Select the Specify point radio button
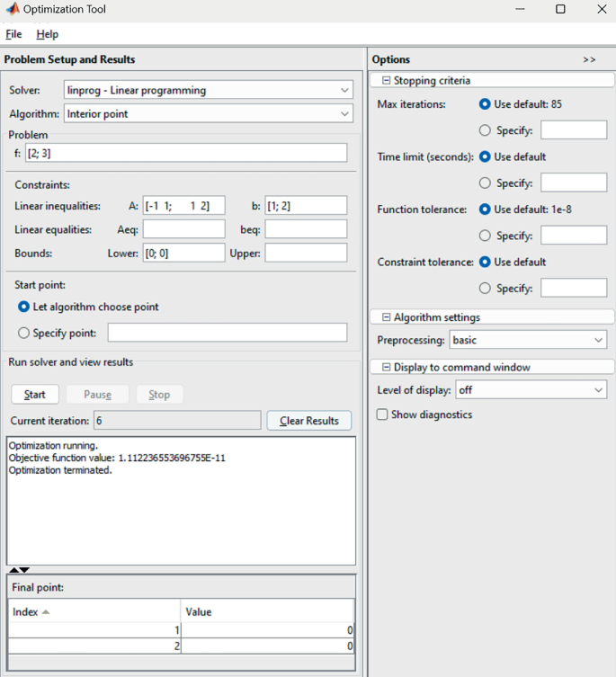616x677 pixels. tap(23, 333)
